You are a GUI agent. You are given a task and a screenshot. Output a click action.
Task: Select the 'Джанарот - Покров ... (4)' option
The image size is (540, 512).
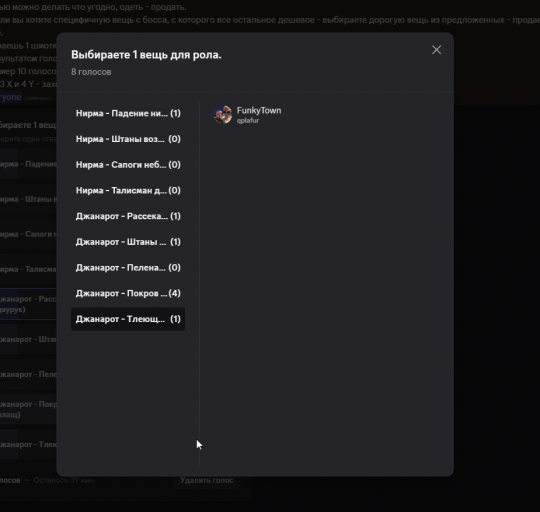pyautogui.click(x=128, y=293)
